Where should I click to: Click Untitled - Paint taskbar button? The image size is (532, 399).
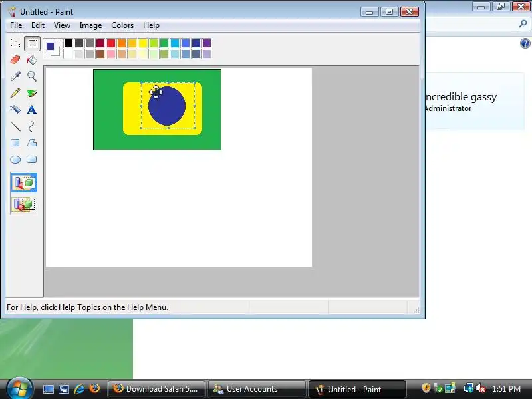357,389
